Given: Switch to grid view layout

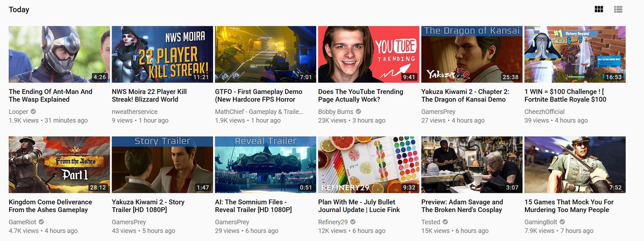Looking at the screenshot, I should point(599,9).
